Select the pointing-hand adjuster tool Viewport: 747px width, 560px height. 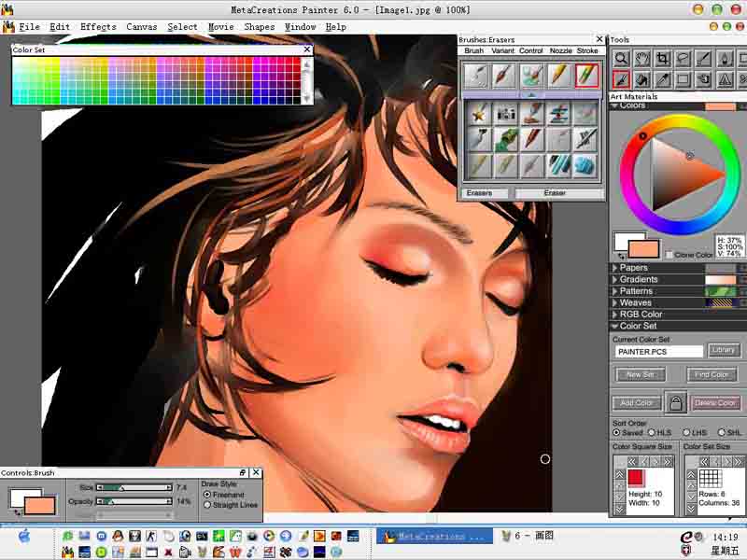point(705,80)
